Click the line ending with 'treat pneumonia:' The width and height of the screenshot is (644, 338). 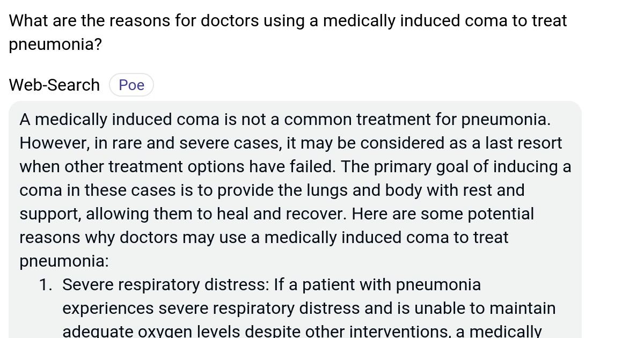[x=64, y=261]
